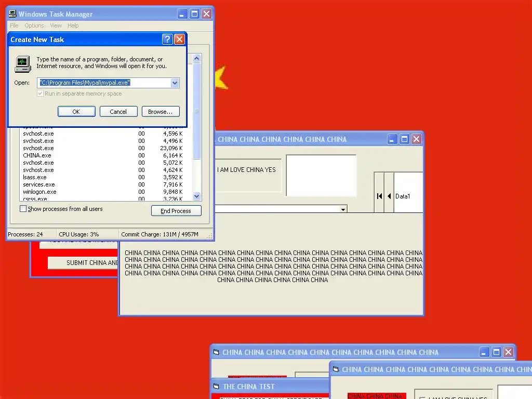Click process list scroll up arrow

197,58
